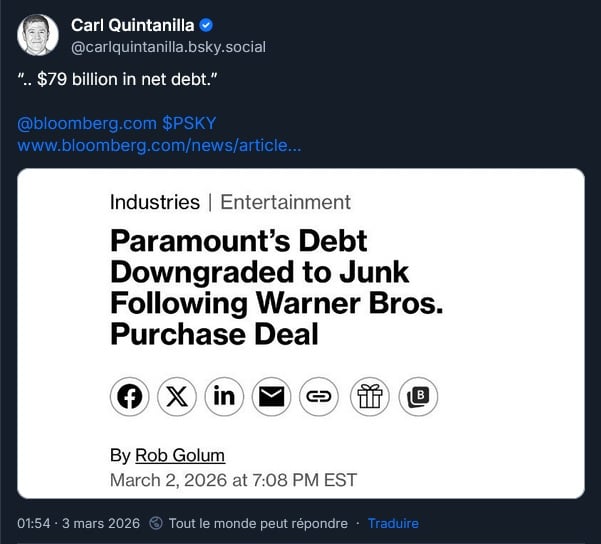The height and width of the screenshot is (544, 601).
Task: Click the Industries section label
Action: [x=155, y=202]
